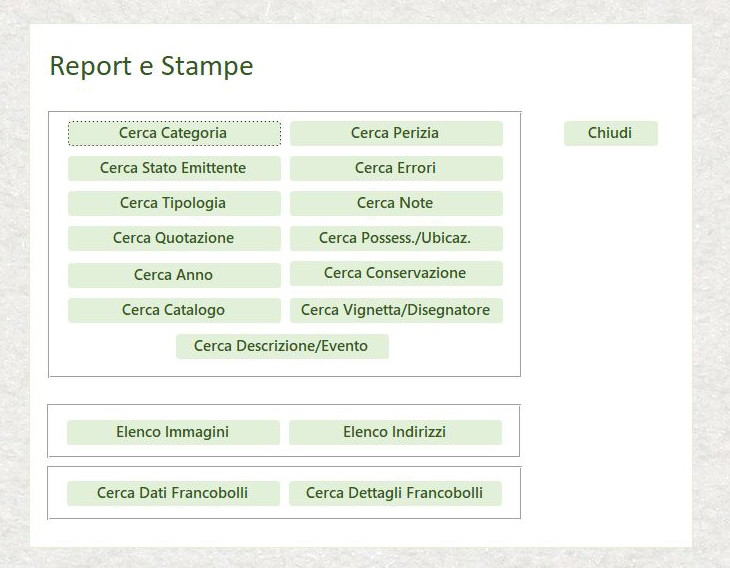Open the Elenco Indirizzi list
Image resolution: width=730 pixels, height=568 pixels.
pos(395,432)
